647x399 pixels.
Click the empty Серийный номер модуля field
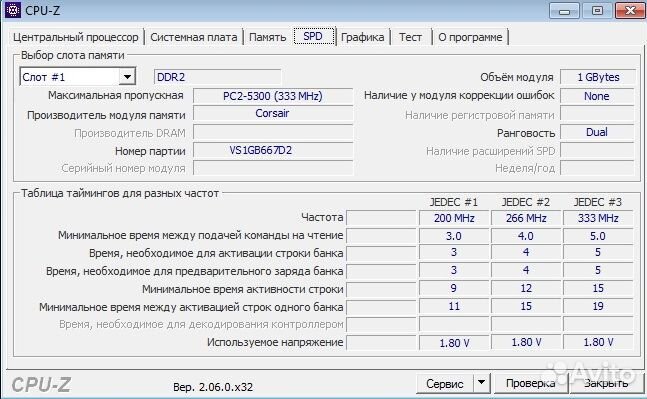tap(273, 168)
